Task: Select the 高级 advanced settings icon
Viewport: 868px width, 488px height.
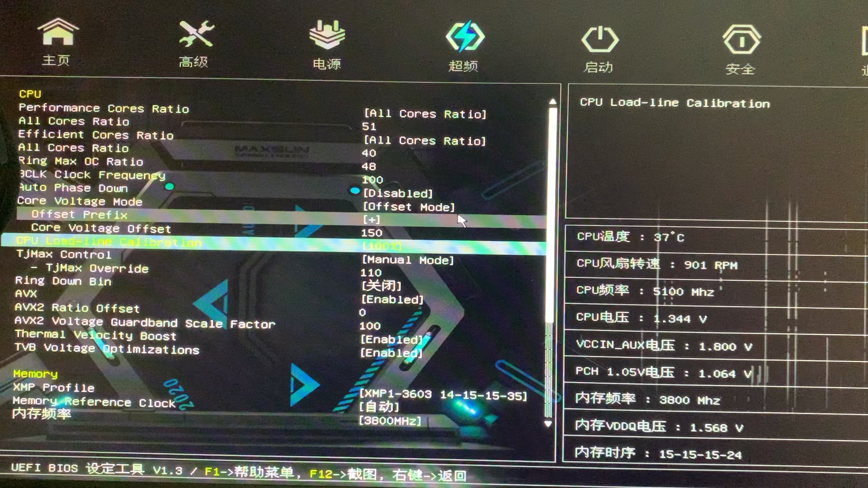Action: (x=194, y=43)
